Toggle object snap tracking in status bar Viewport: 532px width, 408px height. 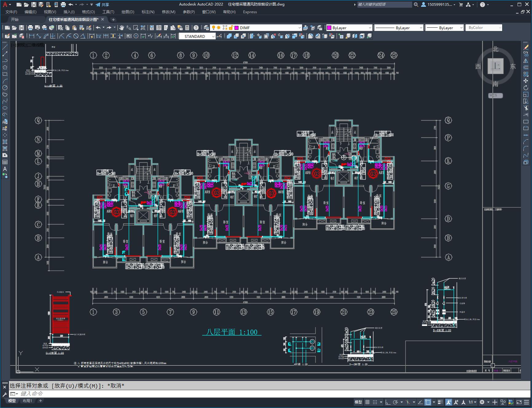pyautogui.click(x=420, y=402)
